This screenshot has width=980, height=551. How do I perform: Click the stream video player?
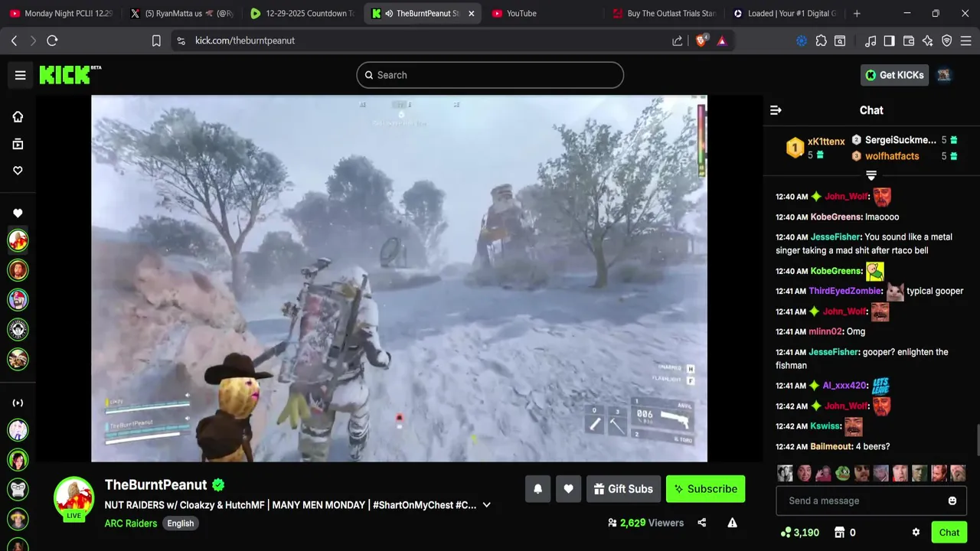pos(399,279)
